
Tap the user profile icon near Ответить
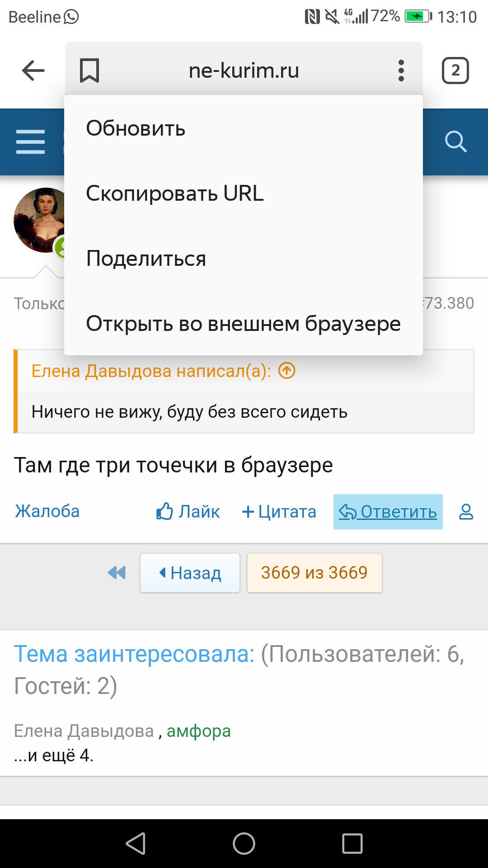pos(466,512)
